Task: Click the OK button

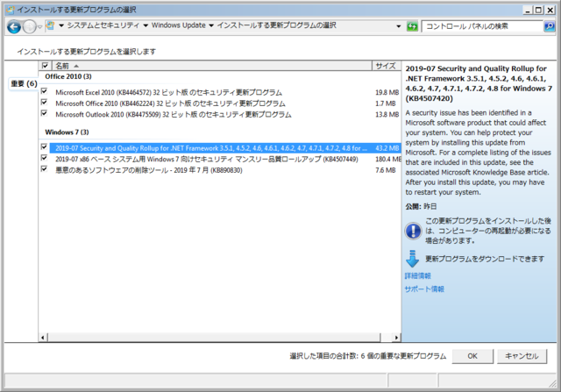Action: tap(472, 356)
